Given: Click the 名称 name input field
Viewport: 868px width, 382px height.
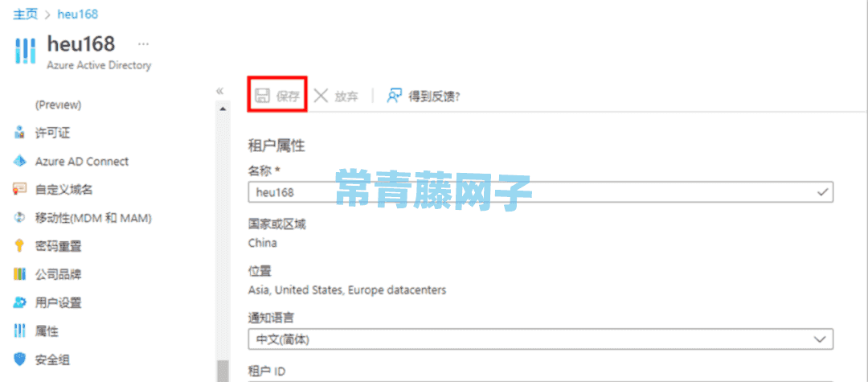Looking at the screenshot, I should pos(541,192).
